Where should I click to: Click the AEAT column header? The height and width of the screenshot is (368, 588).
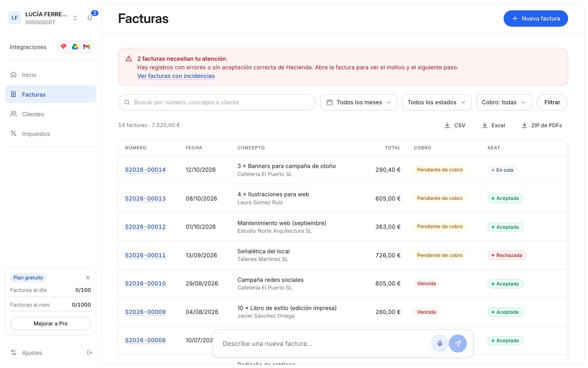tap(494, 148)
